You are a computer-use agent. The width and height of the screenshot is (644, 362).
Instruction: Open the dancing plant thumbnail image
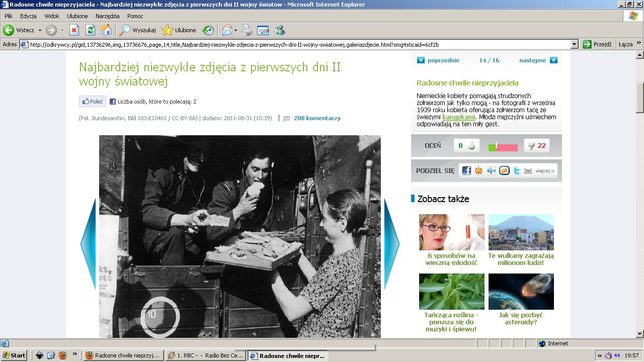tap(452, 292)
